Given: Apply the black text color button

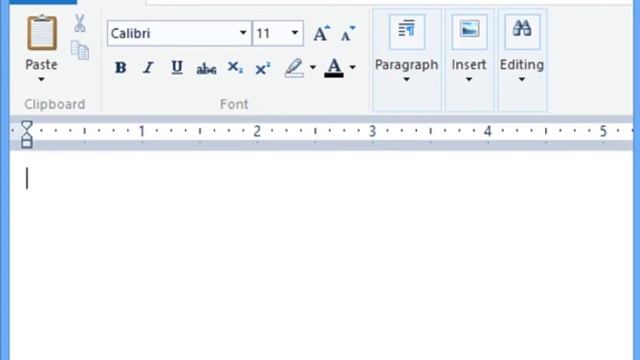Looking at the screenshot, I should click(334, 68).
